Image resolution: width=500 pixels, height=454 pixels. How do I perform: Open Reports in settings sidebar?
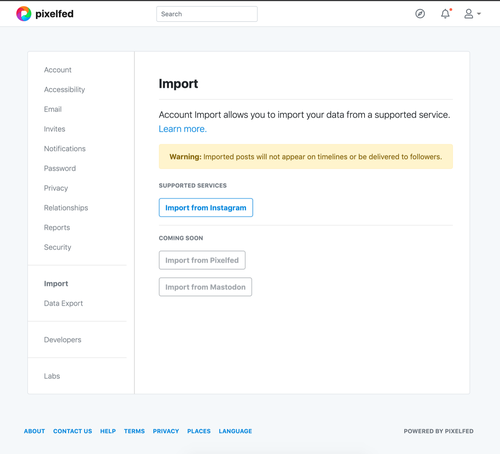[x=57, y=227]
